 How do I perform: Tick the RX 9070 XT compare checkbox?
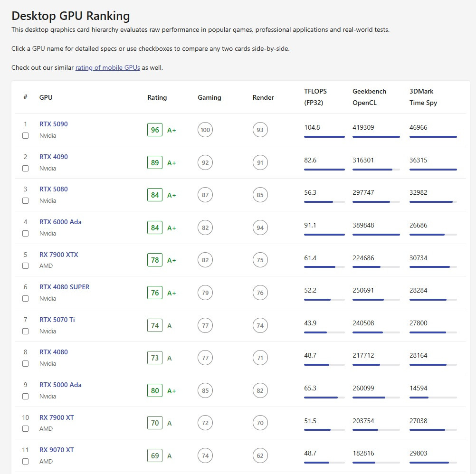(26, 462)
